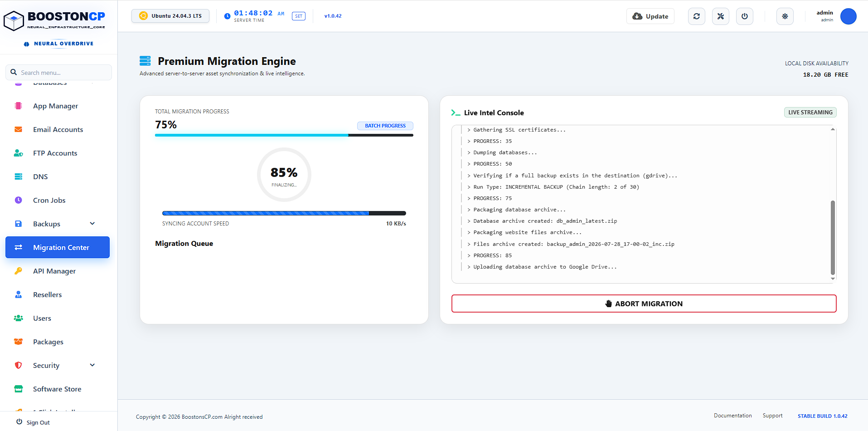Click the console vertical scrollbar thumb
This screenshot has height=431, width=868.
833,238
